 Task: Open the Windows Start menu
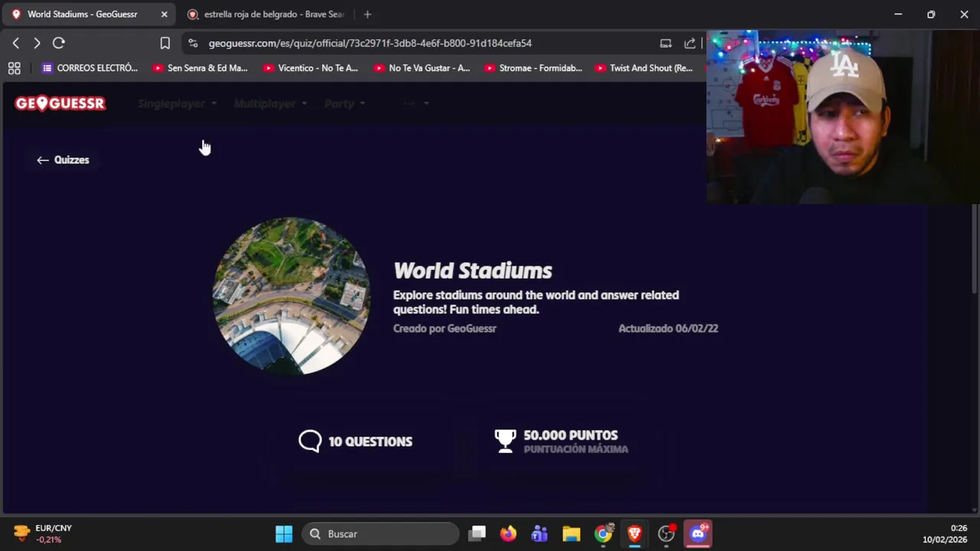(x=284, y=533)
